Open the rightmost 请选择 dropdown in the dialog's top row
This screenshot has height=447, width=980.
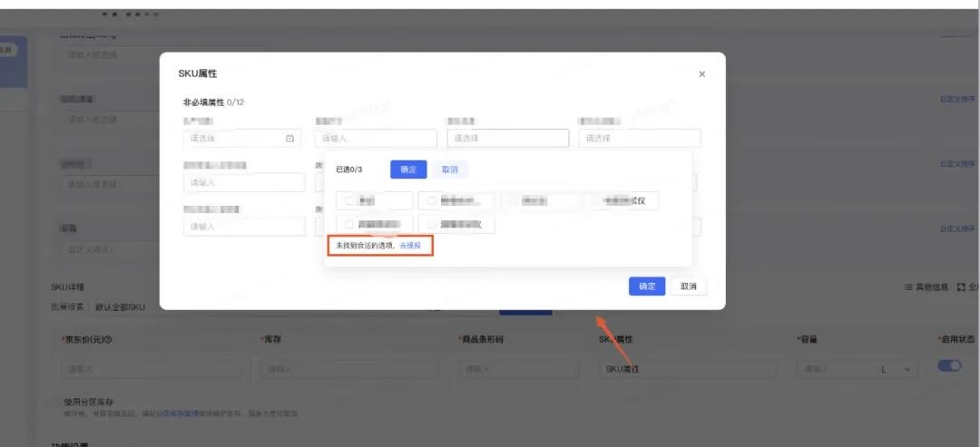coord(640,139)
